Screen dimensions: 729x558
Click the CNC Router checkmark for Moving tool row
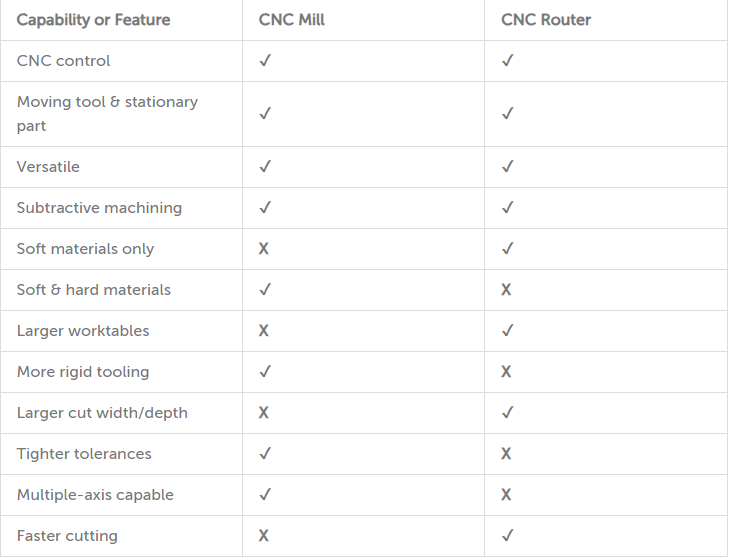[x=508, y=113]
